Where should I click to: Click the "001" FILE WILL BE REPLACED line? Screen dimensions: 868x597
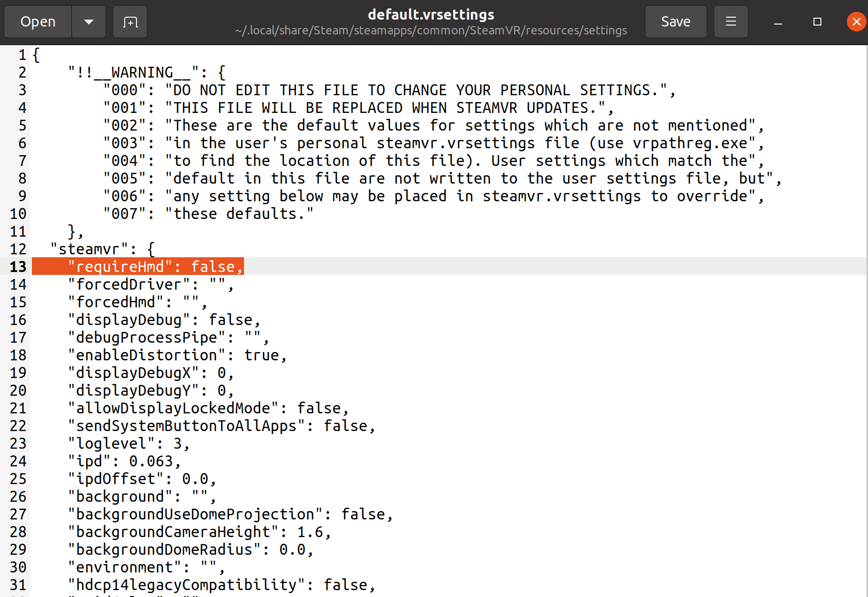coord(358,108)
